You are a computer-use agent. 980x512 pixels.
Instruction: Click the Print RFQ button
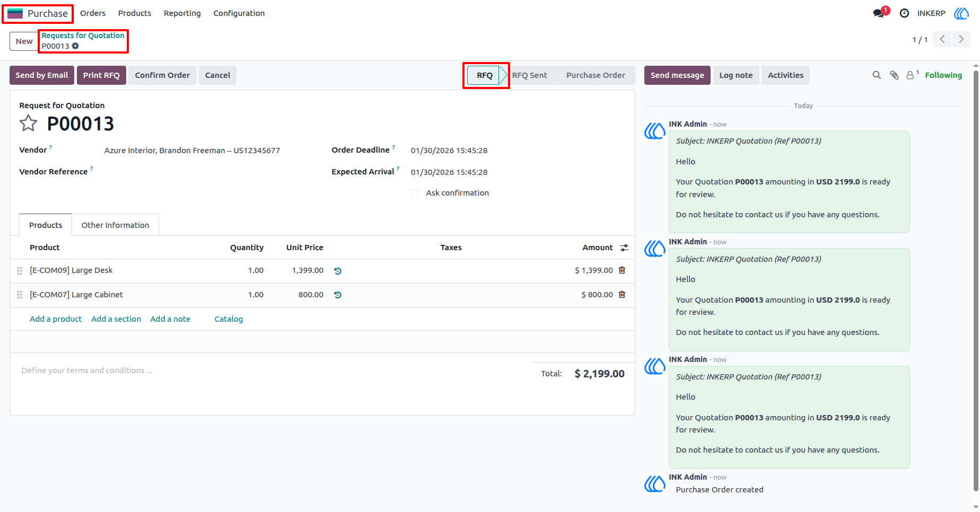point(101,75)
